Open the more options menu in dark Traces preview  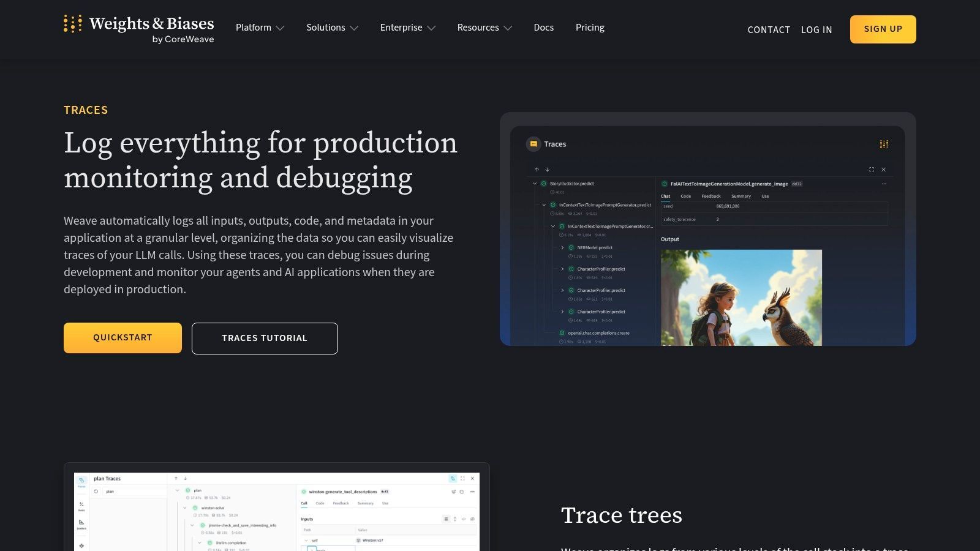point(884,184)
